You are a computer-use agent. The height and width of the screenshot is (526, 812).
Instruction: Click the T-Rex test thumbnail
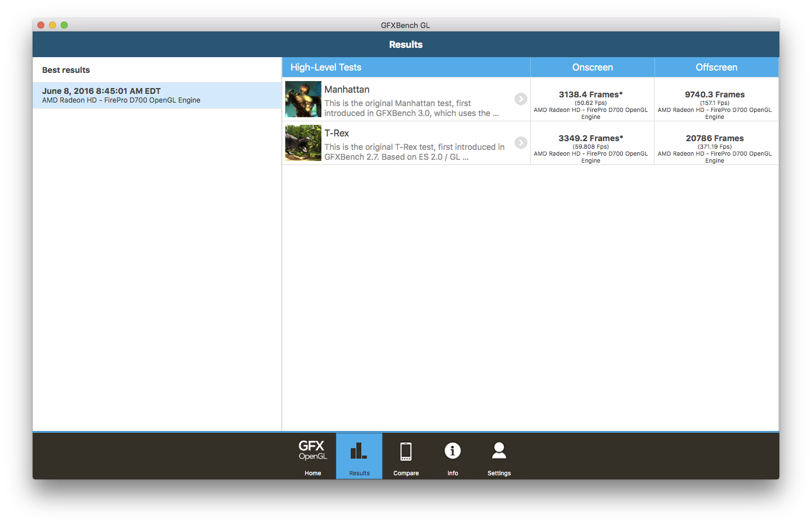coord(303,143)
